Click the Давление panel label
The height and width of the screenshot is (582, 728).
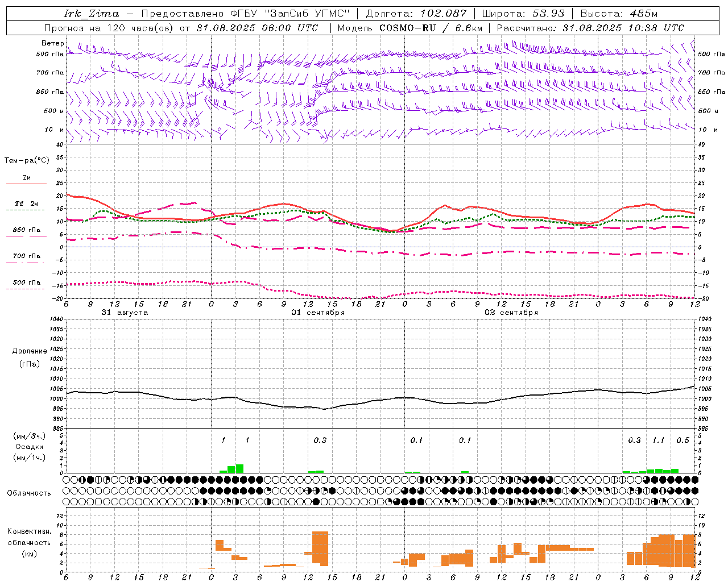[30, 351]
